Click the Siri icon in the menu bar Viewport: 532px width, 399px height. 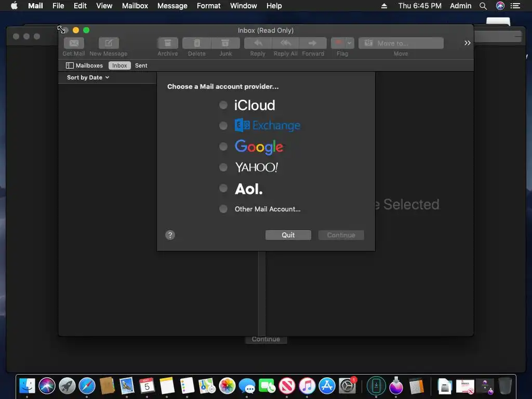tap(500, 6)
